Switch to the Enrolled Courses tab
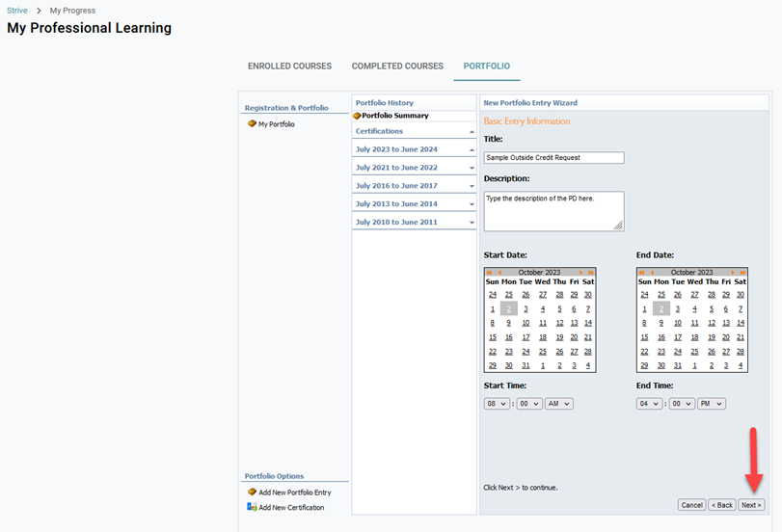 click(289, 66)
